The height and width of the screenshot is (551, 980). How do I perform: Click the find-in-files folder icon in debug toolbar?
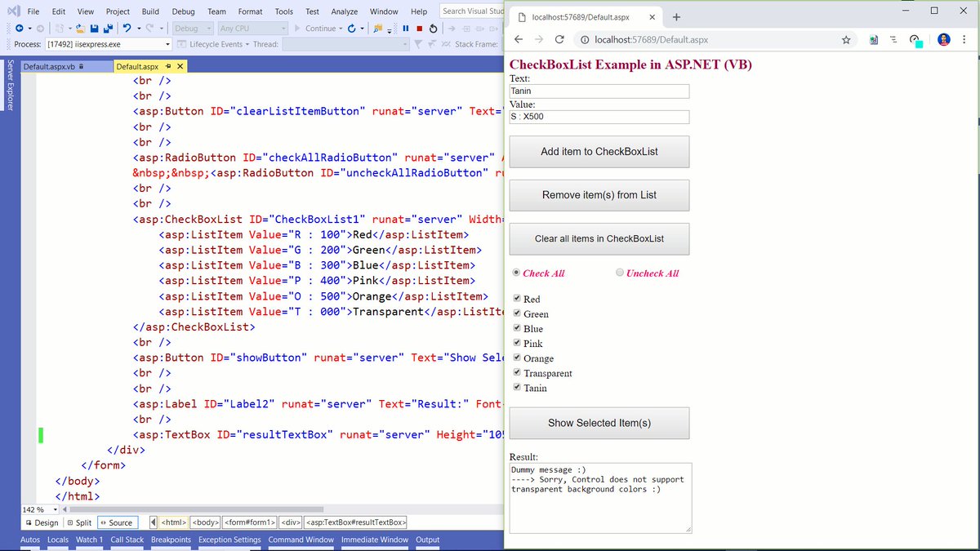click(377, 28)
